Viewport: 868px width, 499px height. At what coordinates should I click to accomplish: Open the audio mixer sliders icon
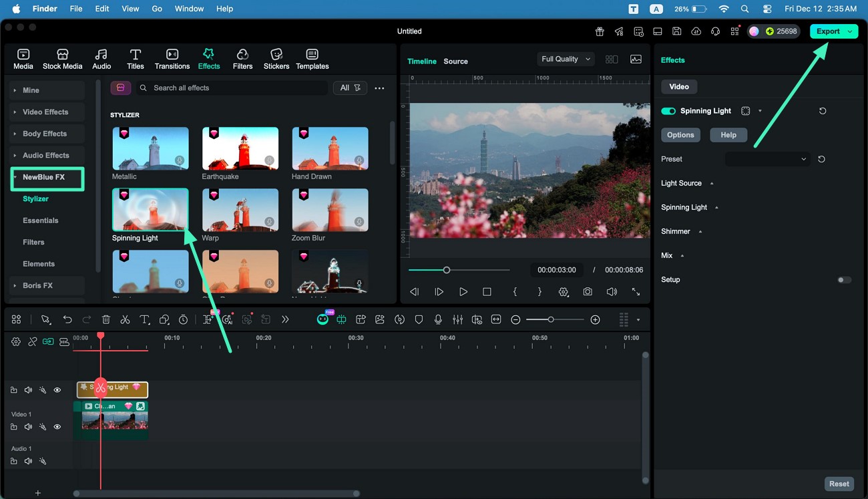pos(457,319)
